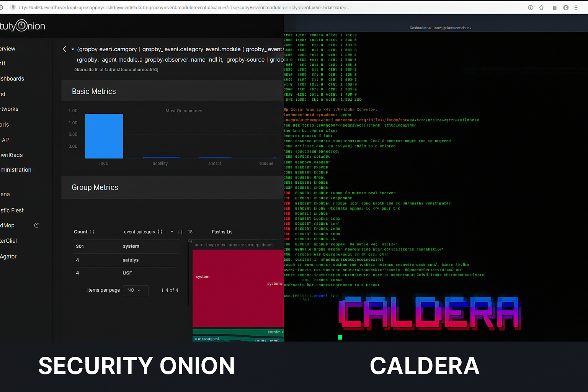Open the browser profile avatar icon

pos(565,7)
